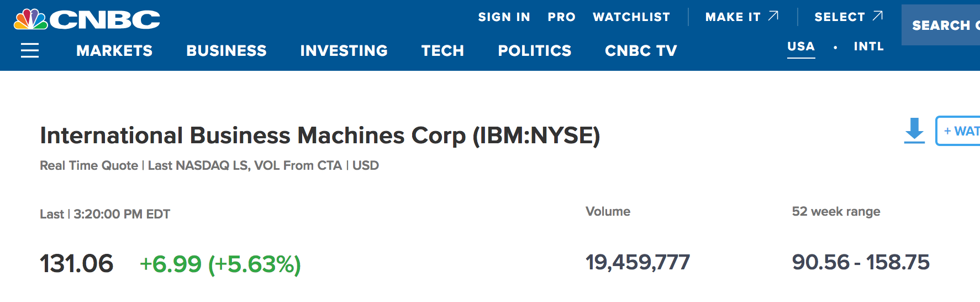Open Make It external link

741,17
